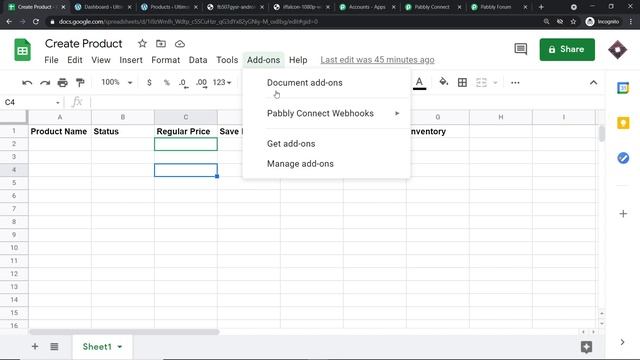Image resolution: width=640 pixels, height=360 pixels.
Task: Hide the side panel chevron
Action: pyautogui.click(x=622, y=342)
